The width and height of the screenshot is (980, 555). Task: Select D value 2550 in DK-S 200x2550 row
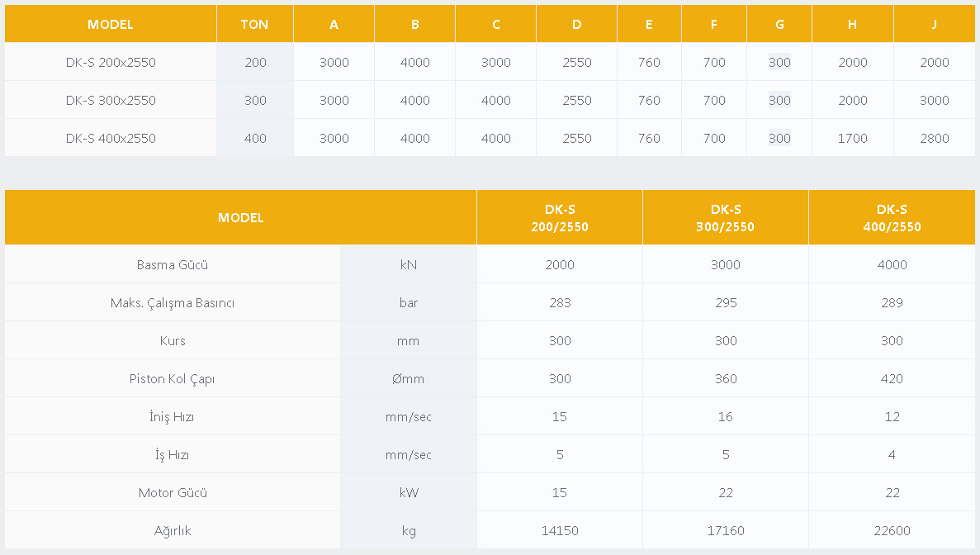point(577,63)
